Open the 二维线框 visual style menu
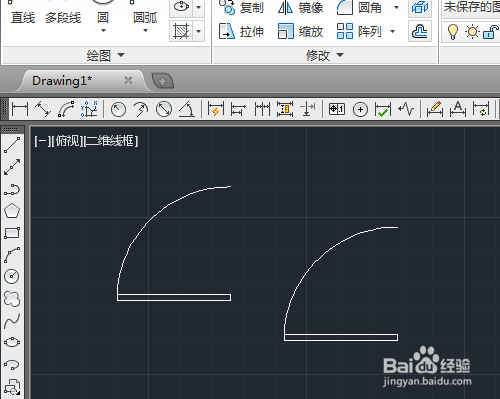This screenshot has width=500, height=399. pos(111,141)
